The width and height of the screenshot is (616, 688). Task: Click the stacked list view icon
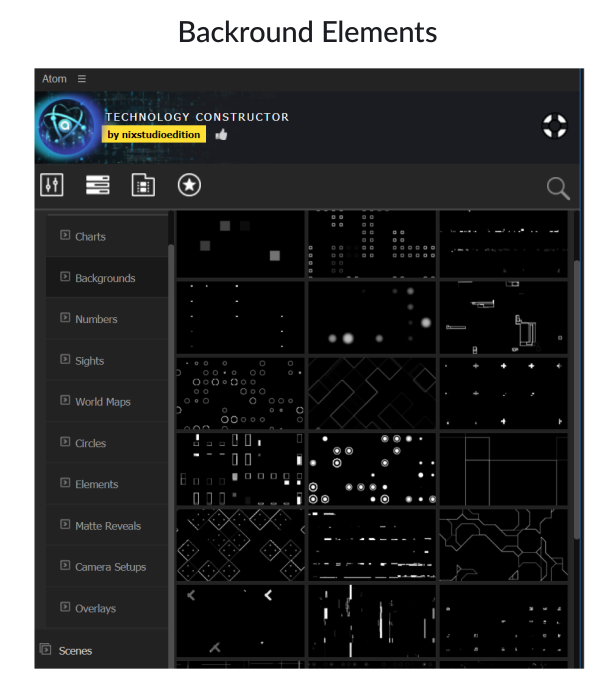pyautogui.click(x=97, y=185)
